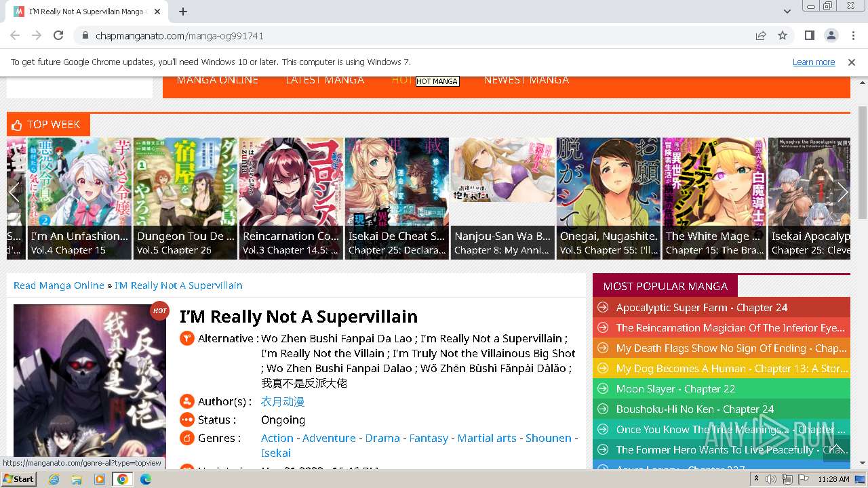
Task: Open the Nanjou-San Wa manga thumbnail
Action: 502,198
